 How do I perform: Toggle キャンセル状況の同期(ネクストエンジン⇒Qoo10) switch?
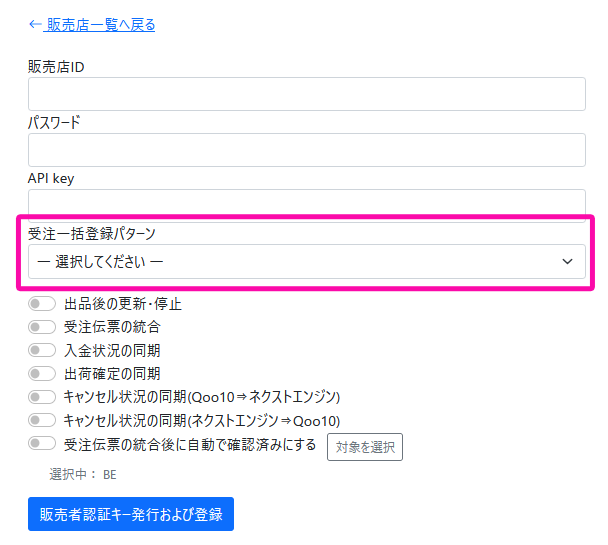42,420
